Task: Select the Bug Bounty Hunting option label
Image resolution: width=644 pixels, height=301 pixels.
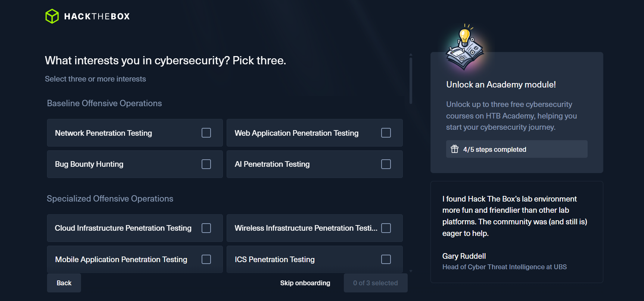Action: tap(89, 164)
